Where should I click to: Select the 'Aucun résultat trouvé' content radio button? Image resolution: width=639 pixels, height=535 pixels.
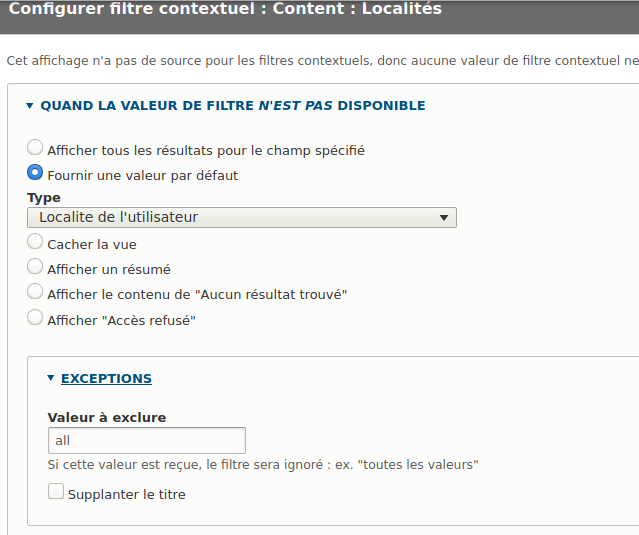[35, 292]
